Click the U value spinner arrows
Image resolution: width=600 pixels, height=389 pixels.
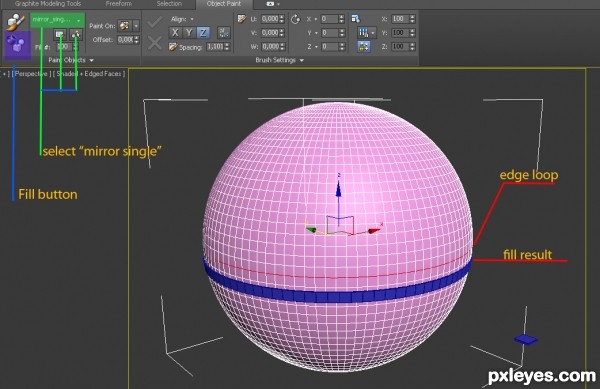coord(282,19)
